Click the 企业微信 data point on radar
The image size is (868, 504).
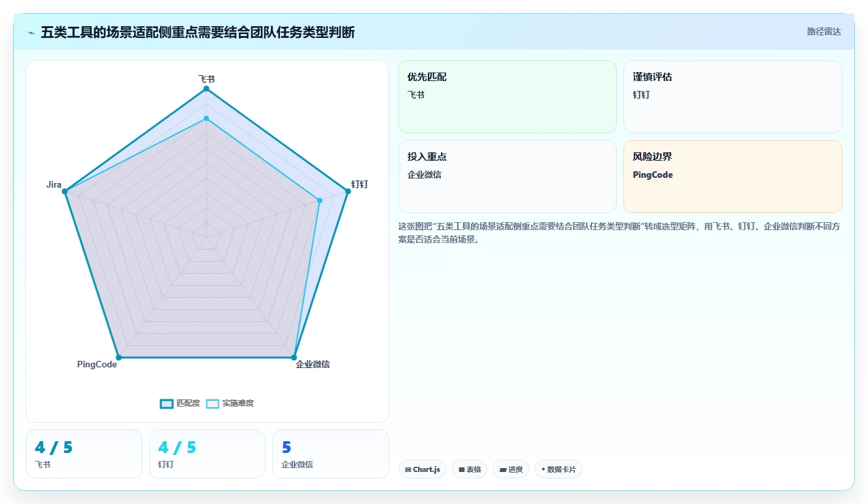click(x=294, y=358)
